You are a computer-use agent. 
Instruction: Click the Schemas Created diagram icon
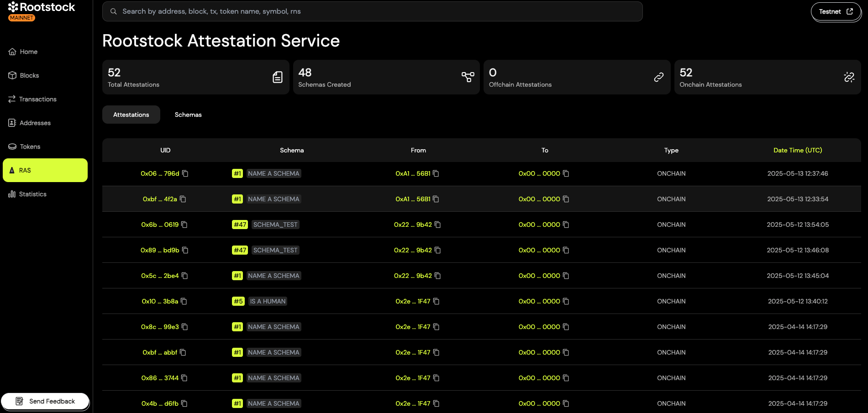coord(468,77)
